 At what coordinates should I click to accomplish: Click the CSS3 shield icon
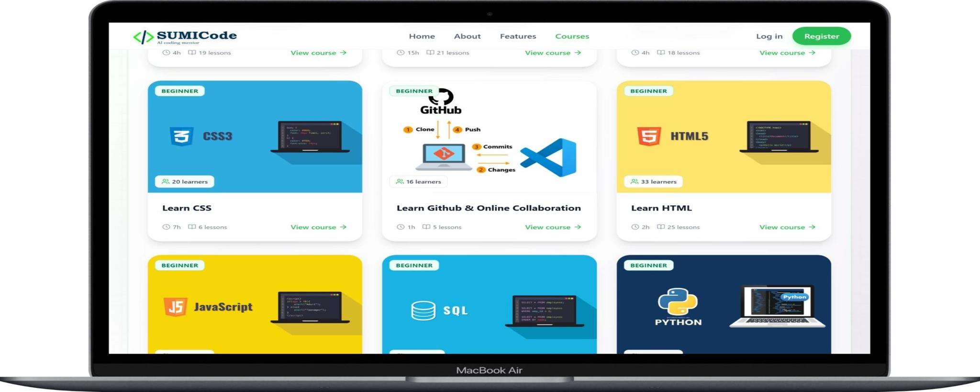tap(181, 136)
